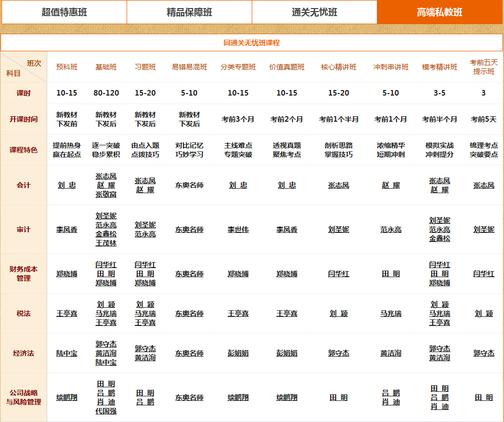Open 李世伟 in 审计 分类专题班 cell
This screenshot has height=422, width=504.
pos(238,229)
